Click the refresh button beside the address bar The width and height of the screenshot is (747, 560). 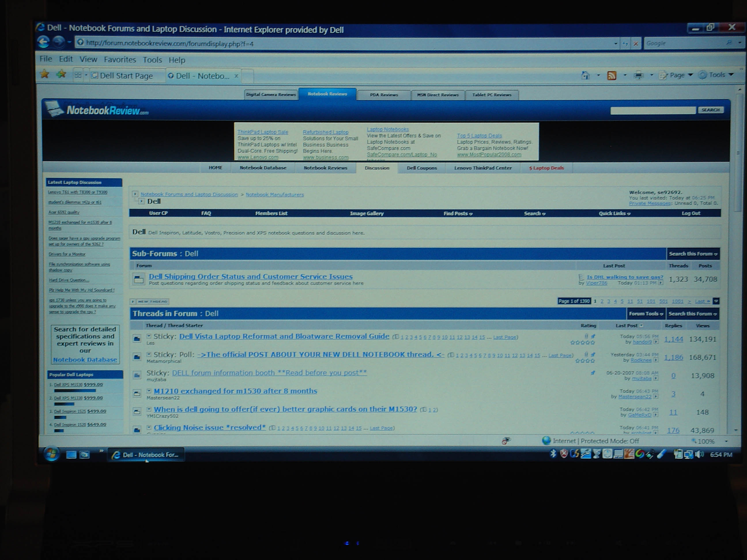(x=625, y=43)
